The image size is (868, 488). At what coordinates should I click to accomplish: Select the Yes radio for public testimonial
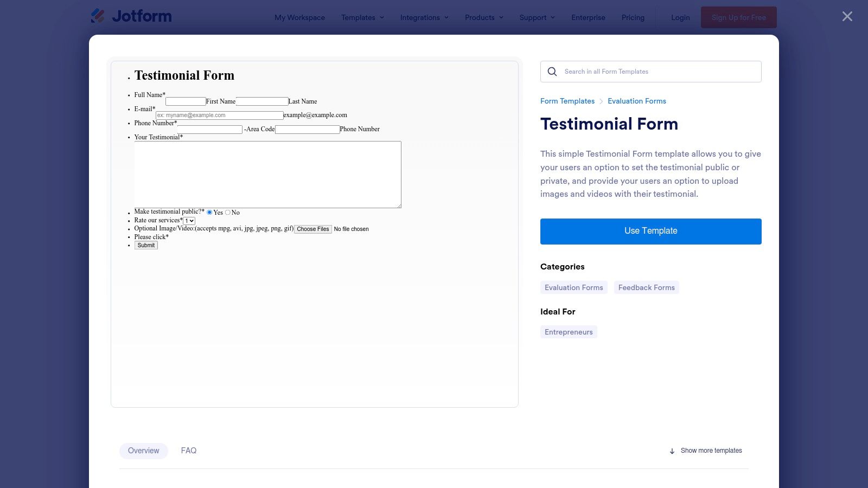(x=209, y=212)
